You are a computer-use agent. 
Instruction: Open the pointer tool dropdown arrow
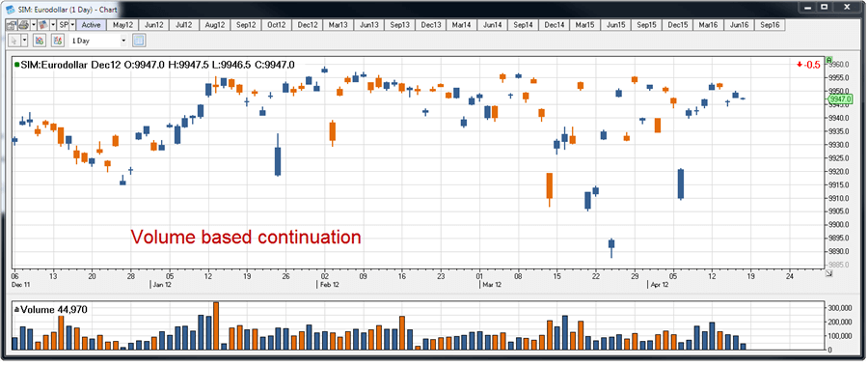(x=24, y=40)
